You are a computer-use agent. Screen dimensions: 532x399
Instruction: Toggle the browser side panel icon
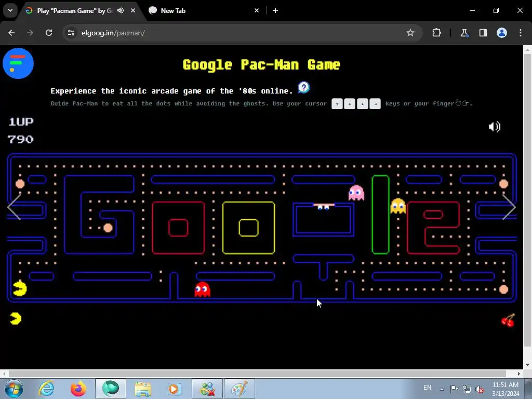tap(483, 33)
